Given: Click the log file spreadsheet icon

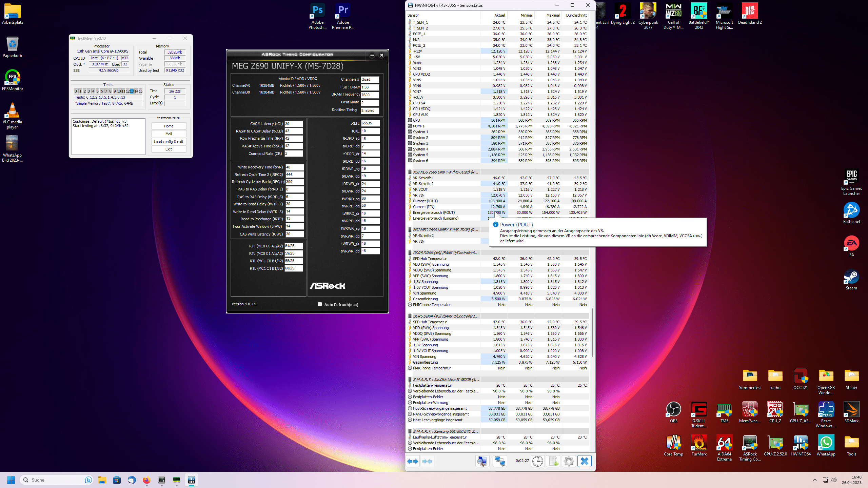Looking at the screenshot, I should tap(553, 461).
